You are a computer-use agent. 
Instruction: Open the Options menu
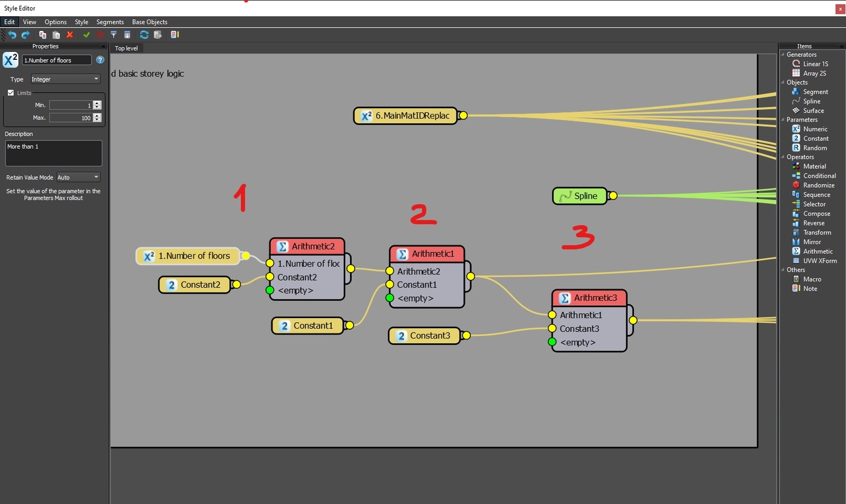[x=56, y=22]
